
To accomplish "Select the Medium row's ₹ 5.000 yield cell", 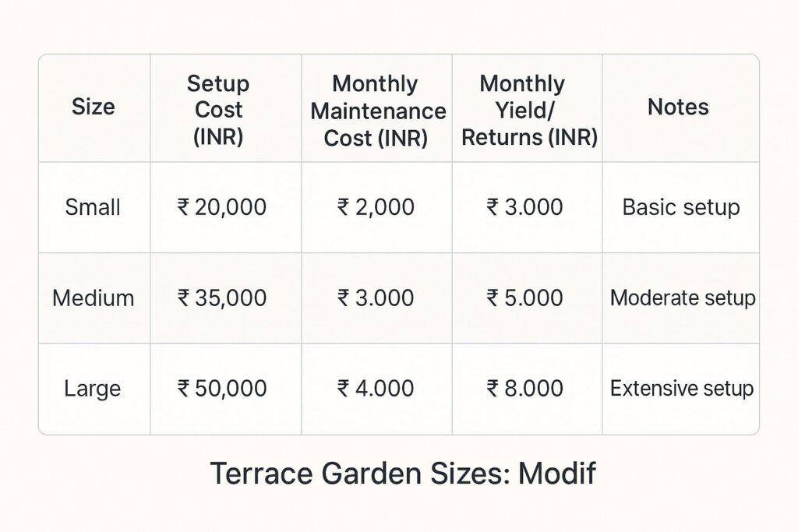I will tap(524, 298).
